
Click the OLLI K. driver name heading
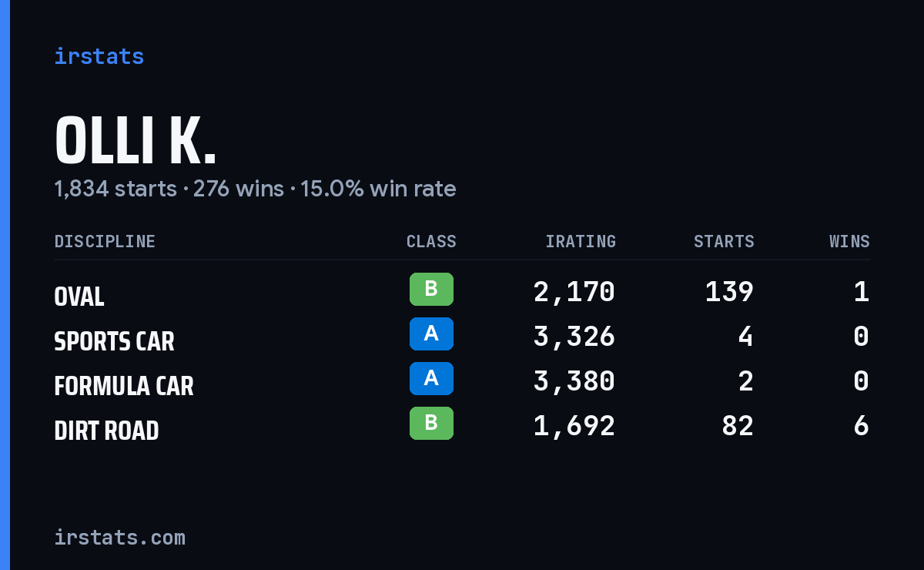click(x=136, y=140)
